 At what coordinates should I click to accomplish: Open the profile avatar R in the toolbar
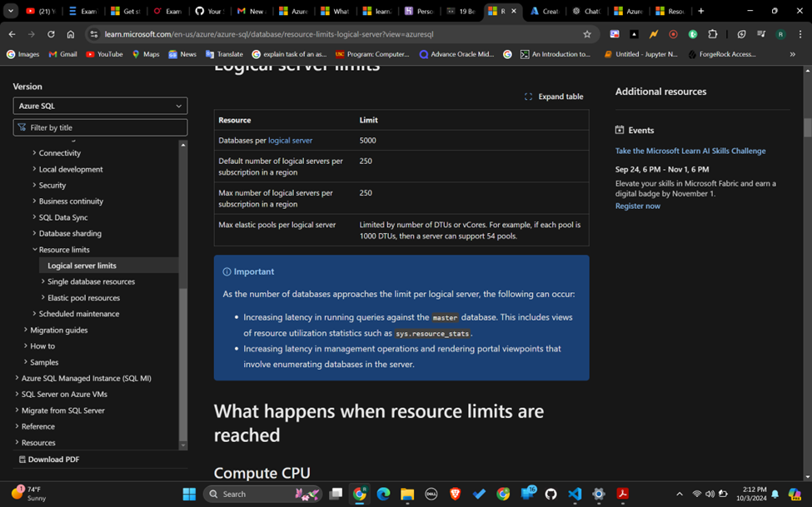(780, 34)
